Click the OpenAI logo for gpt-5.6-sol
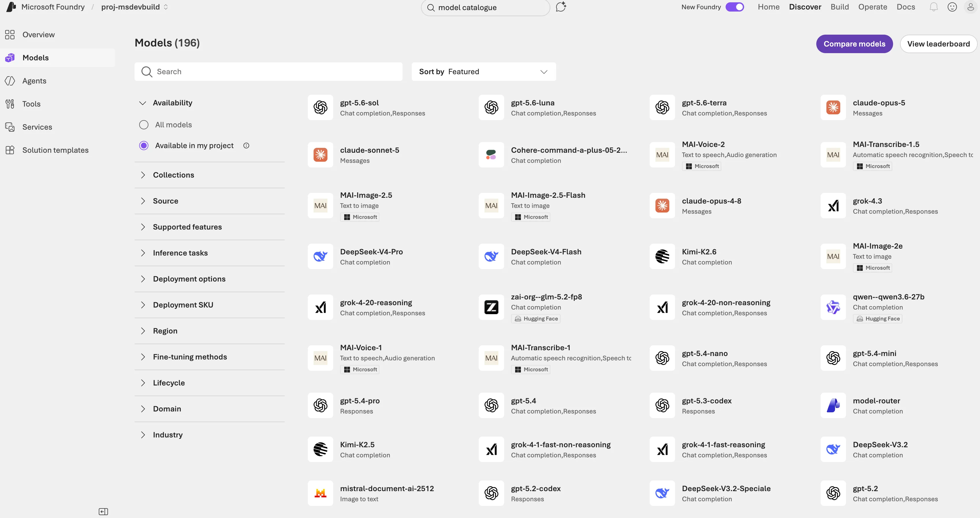 tap(320, 108)
